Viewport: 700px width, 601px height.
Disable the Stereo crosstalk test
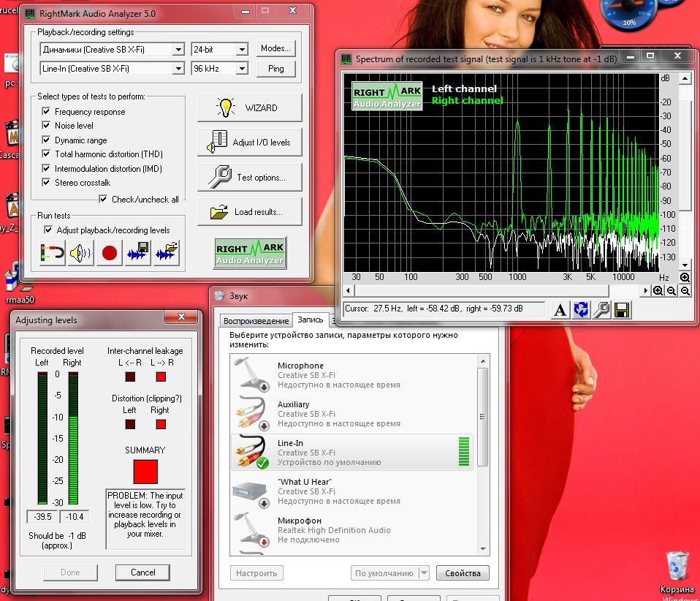46,182
